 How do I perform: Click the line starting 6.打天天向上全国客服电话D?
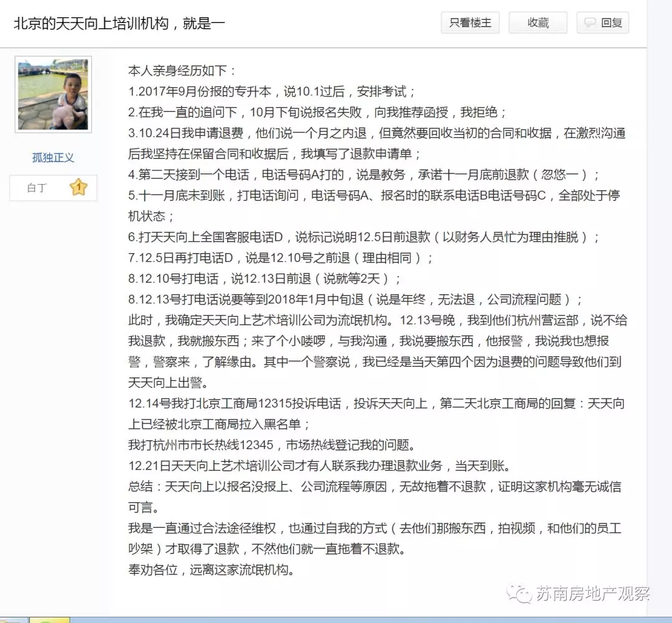pyautogui.click(x=363, y=238)
